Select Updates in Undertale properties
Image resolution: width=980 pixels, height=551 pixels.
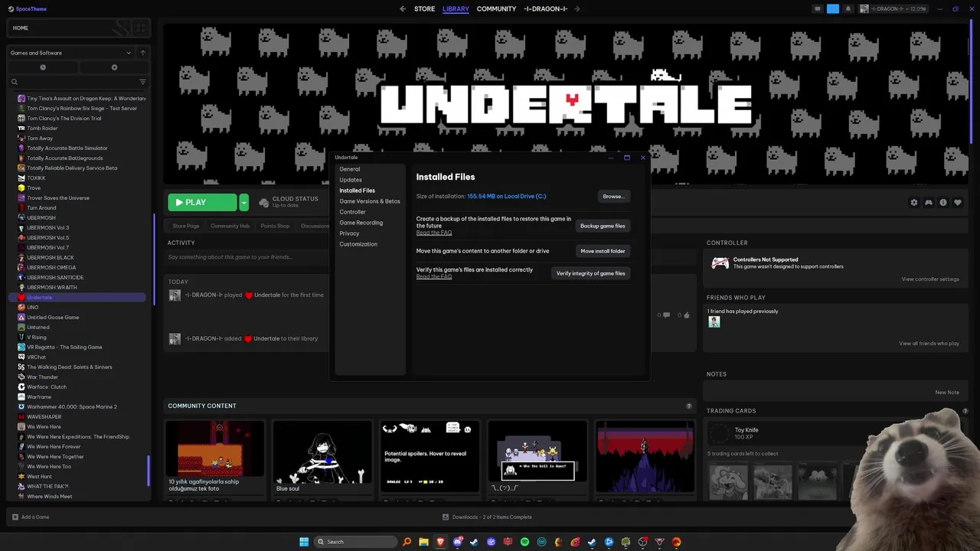[x=351, y=180]
